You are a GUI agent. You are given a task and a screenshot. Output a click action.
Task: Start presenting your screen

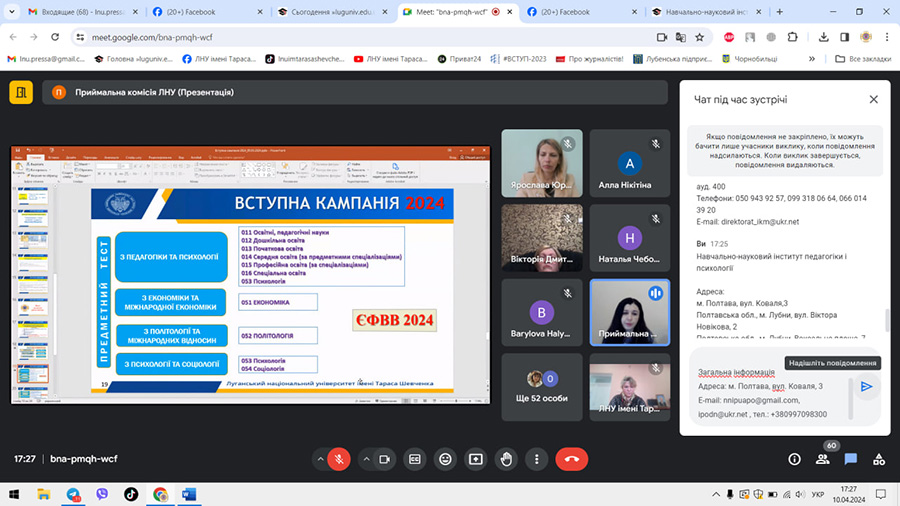(x=476, y=460)
